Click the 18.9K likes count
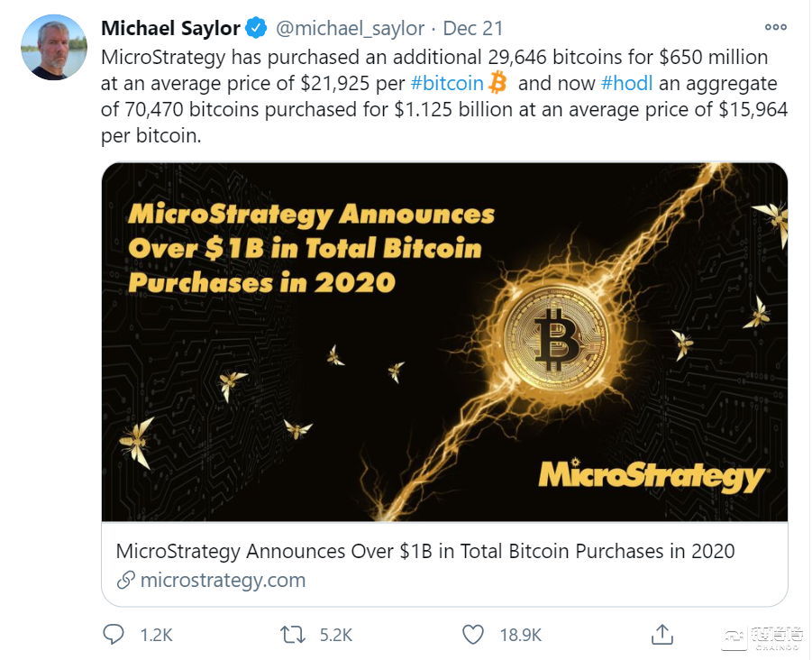 [x=521, y=635]
